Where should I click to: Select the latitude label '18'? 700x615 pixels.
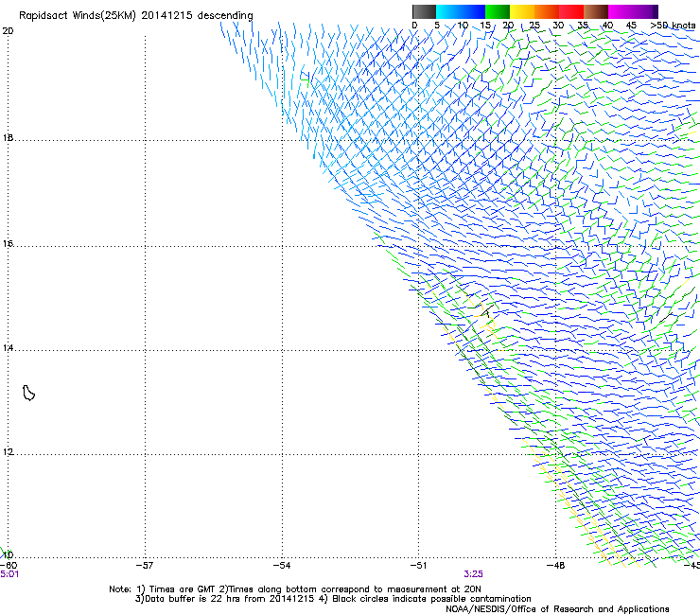pyautogui.click(x=8, y=137)
